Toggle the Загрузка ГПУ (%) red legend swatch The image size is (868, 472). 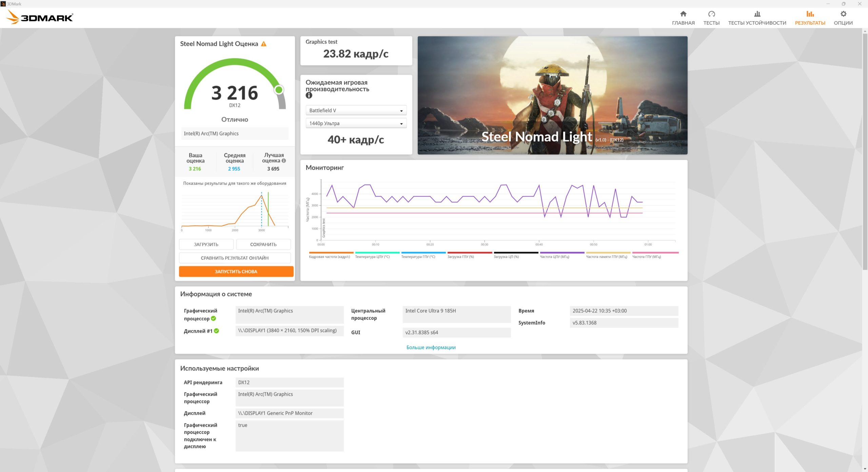pyautogui.click(x=470, y=253)
